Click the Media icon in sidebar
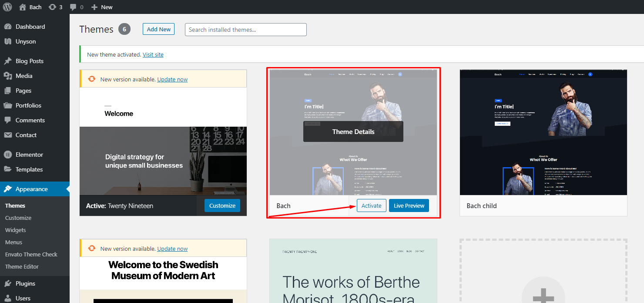644x303 pixels. coord(8,76)
